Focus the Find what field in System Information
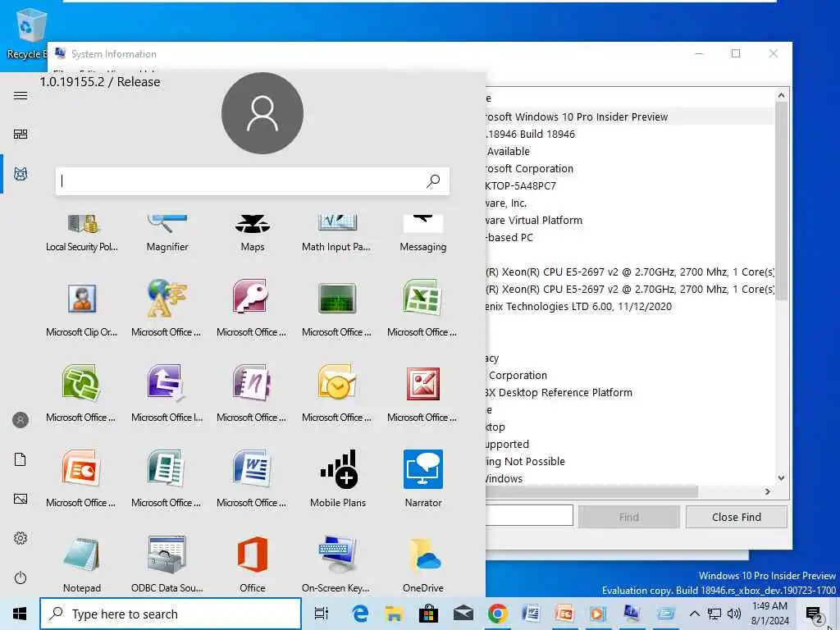Screen dimensions: 840x630 pos(529,515)
